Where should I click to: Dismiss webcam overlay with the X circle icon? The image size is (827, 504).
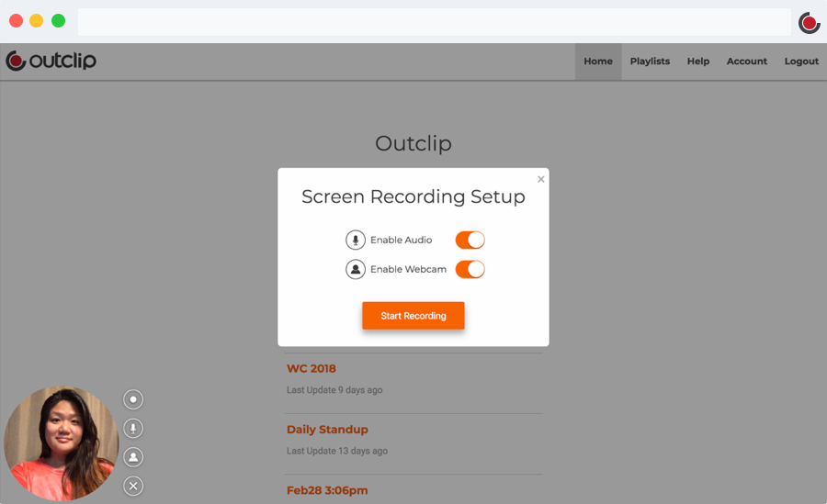click(134, 486)
